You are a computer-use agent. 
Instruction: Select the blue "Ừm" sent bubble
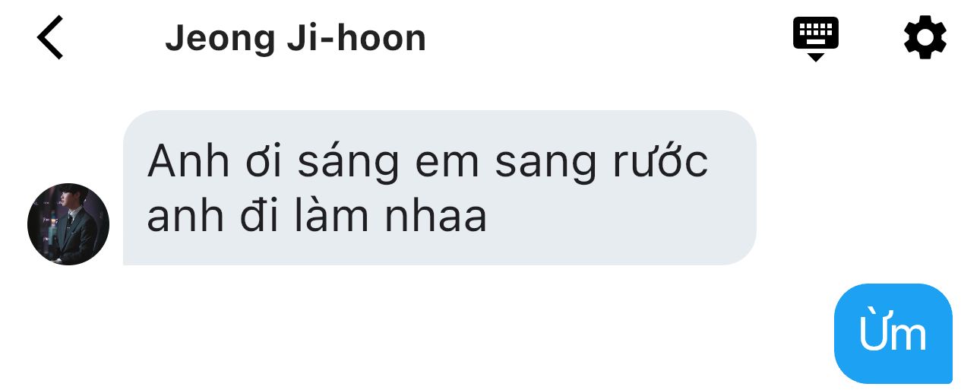(893, 333)
